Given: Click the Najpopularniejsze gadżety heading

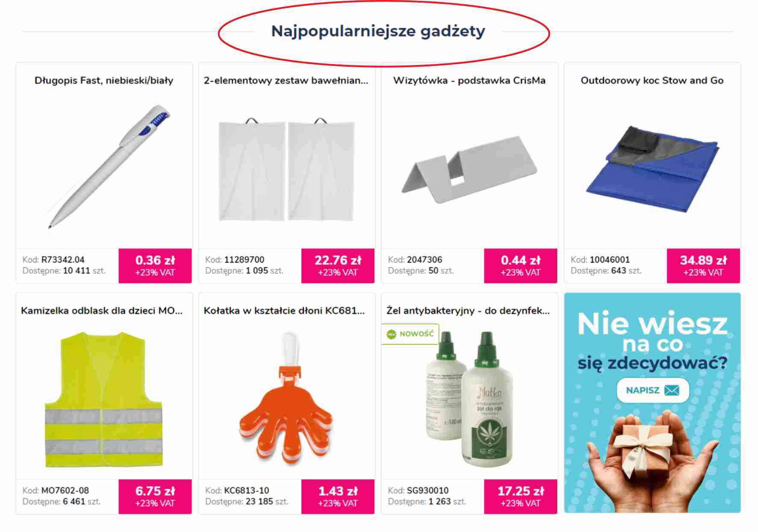Looking at the screenshot, I should (378, 31).
